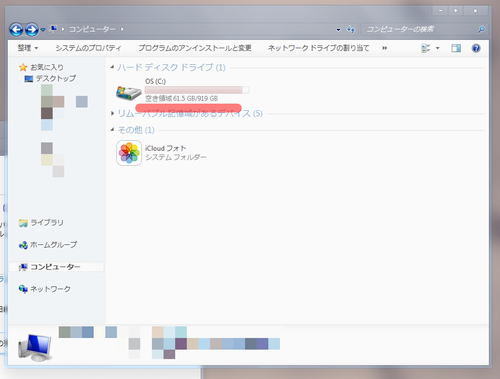The width and height of the screenshot is (500, 379).
Task: Select the iCloud フォト icon
Action: (x=129, y=153)
